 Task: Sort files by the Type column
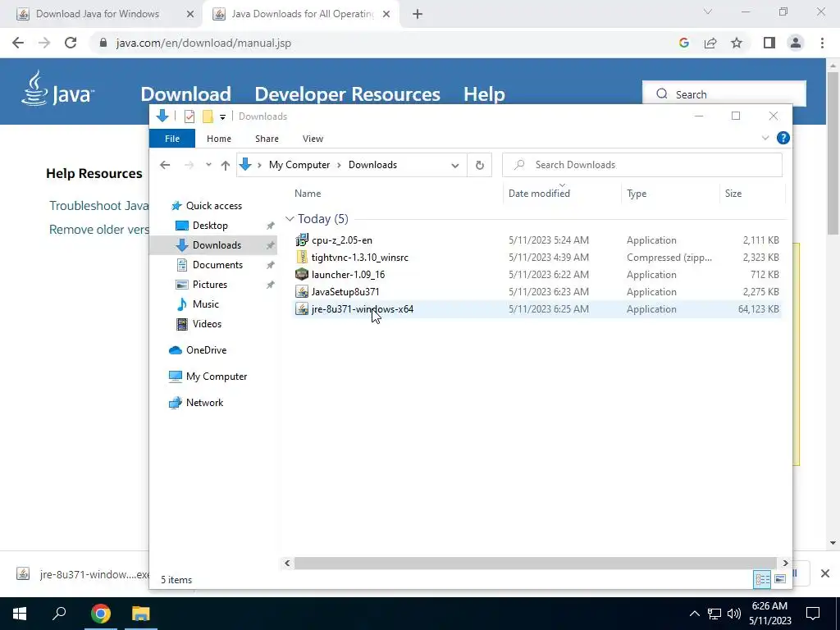click(637, 194)
